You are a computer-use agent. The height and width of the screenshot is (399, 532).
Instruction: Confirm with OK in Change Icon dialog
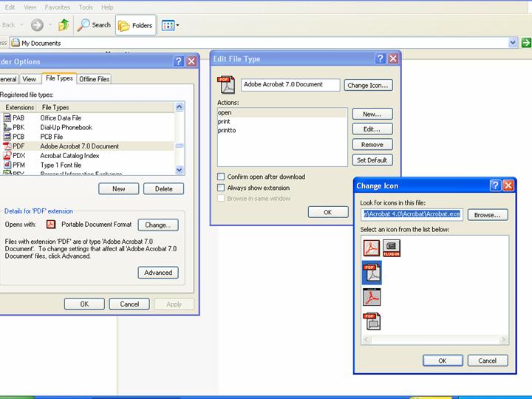coord(443,361)
